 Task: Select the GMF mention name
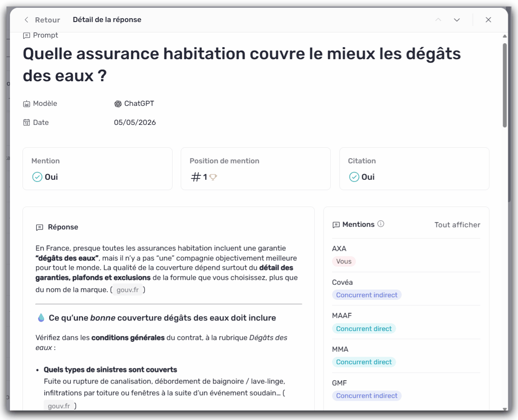click(339, 383)
